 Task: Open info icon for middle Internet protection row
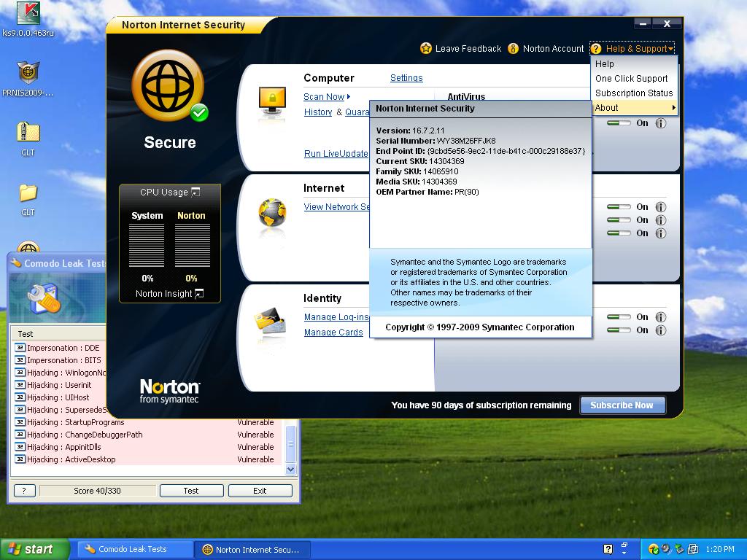tap(661, 220)
